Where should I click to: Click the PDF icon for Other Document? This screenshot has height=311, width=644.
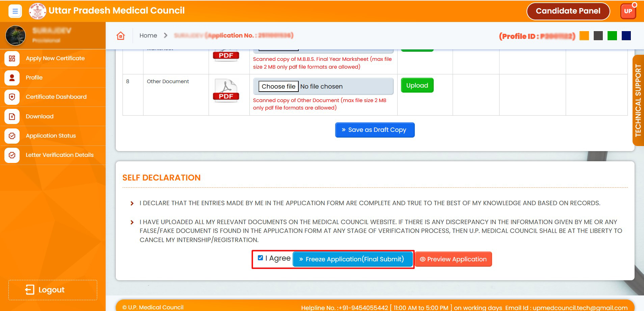coord(226,91)
